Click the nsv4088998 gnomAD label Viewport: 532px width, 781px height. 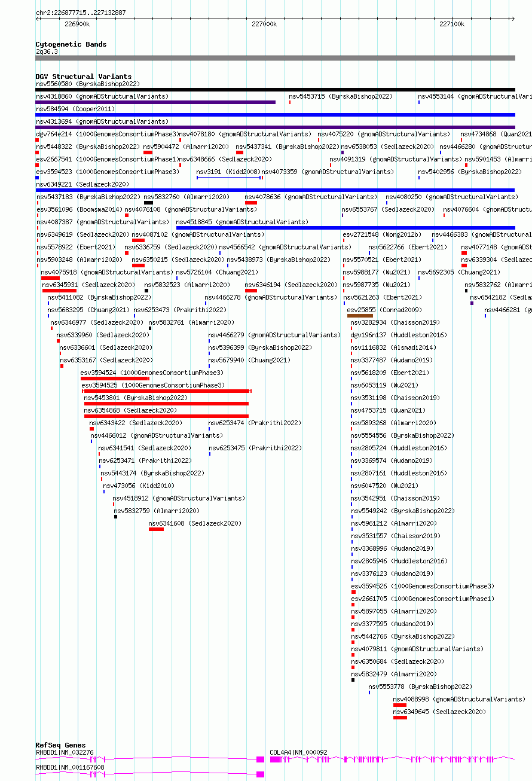459,700
